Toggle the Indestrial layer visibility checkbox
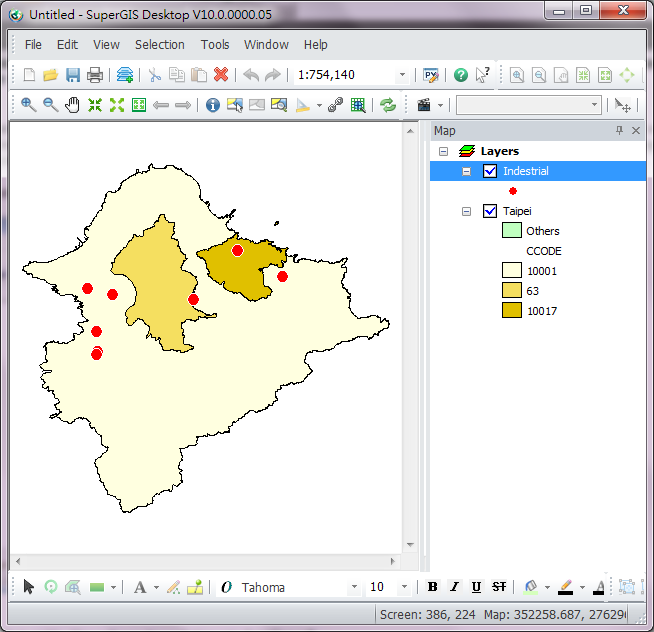Image resolution: width=654 pixels, height=632 pixels. (x=490, y=171)
